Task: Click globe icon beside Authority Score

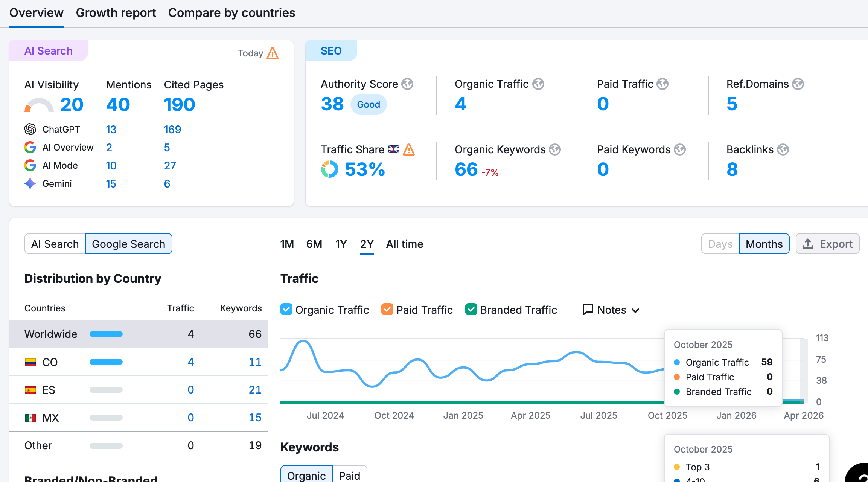Action: pos(407,84)
